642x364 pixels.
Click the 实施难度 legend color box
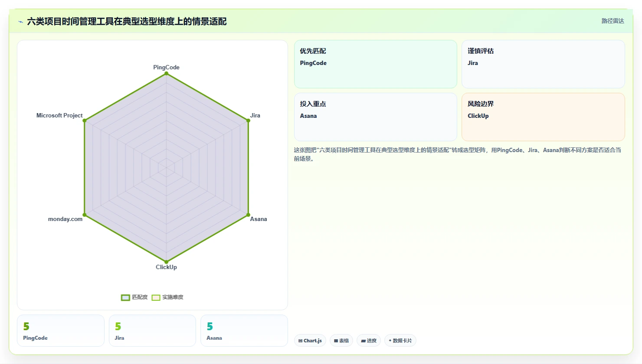point(156,297)
